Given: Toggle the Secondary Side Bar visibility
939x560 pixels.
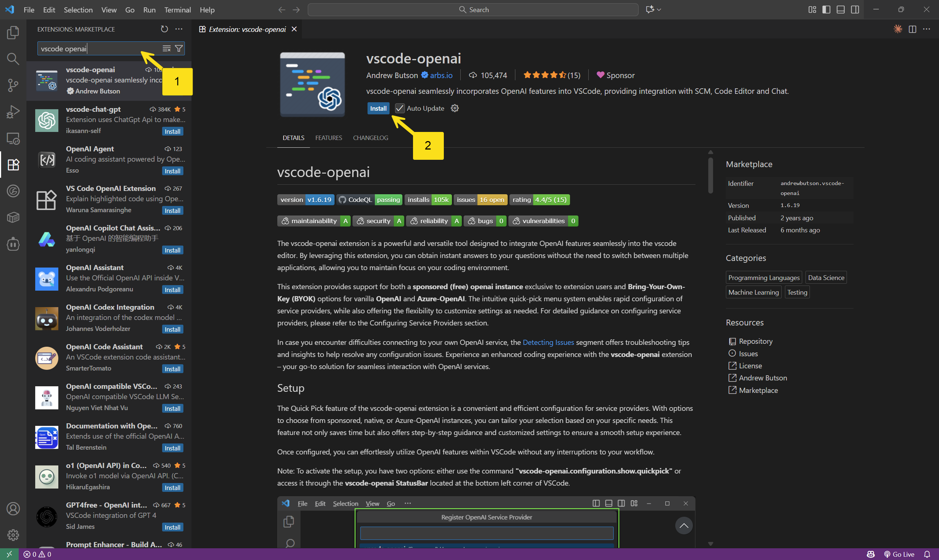Looking at the screenshot, I should point(855,10).
